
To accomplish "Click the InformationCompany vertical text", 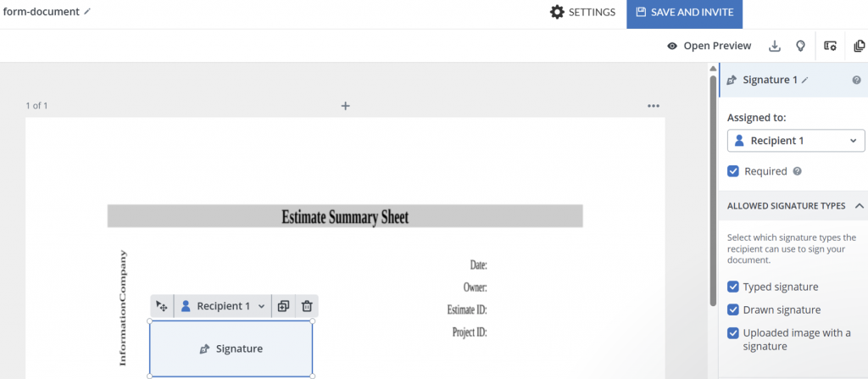I will pyautogui.click(x=123, y=308).
